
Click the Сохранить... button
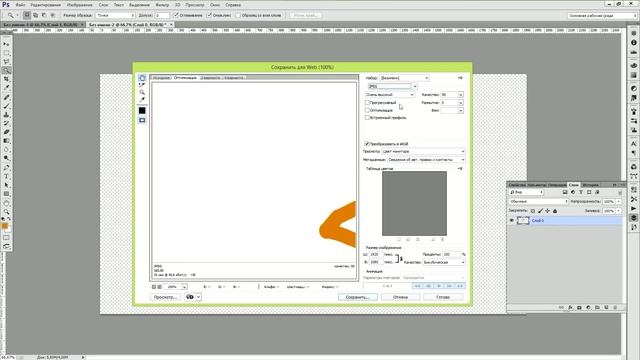(358, 297)
